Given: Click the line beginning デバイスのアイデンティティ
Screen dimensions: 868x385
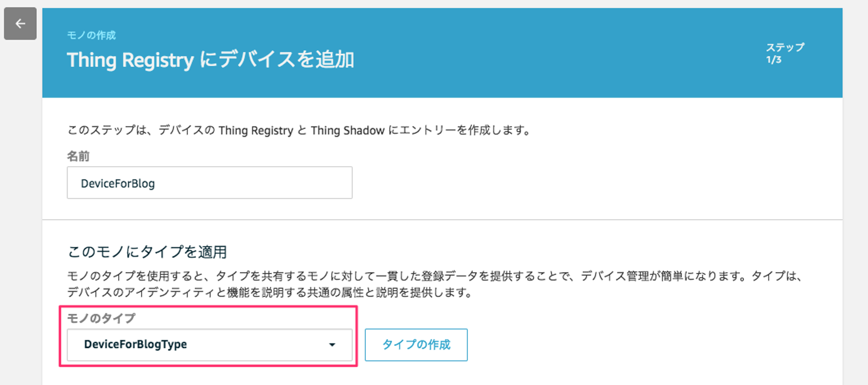Looking at the screenshot, I should coord(269,293).
